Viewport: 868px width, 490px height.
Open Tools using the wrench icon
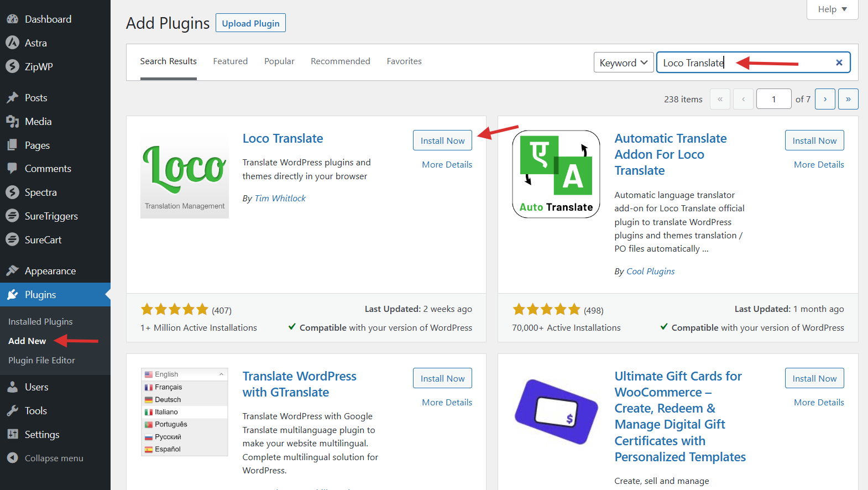12,411
